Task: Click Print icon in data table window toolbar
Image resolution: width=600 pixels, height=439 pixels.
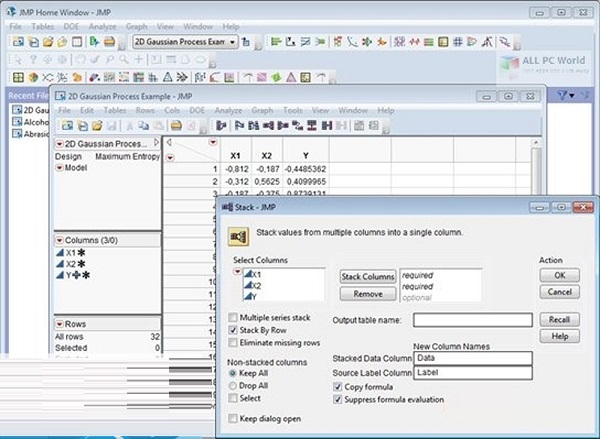Action: pyautogui.click(x=176, y=125)
